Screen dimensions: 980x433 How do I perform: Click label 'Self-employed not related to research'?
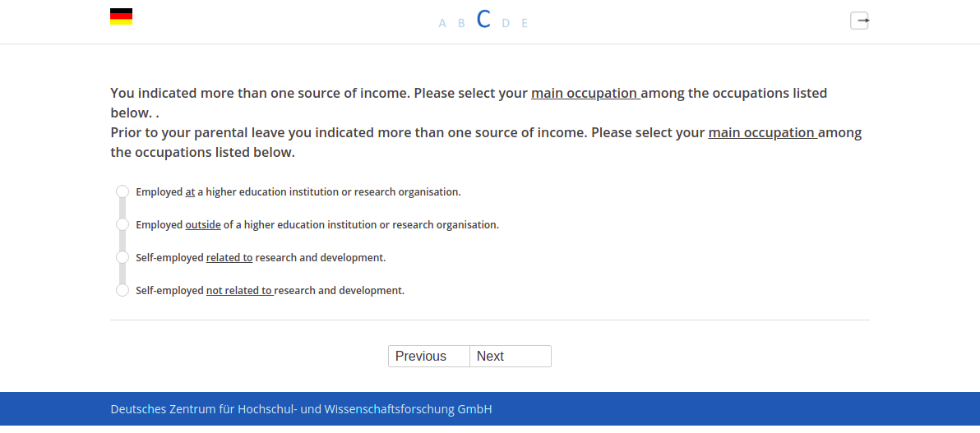[x=270, y=291]
